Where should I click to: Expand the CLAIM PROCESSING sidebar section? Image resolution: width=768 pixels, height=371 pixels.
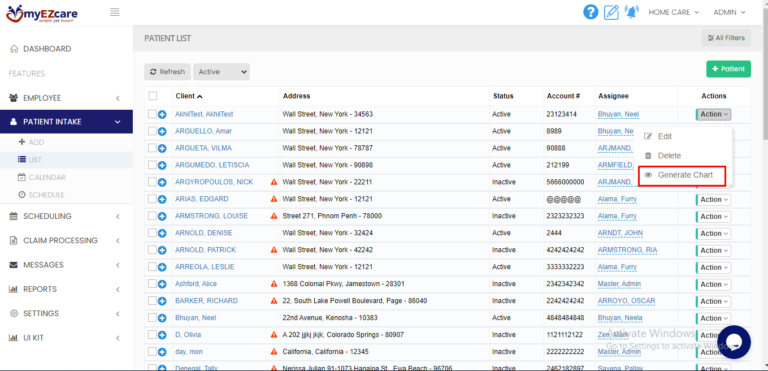(x=66, y=241)
